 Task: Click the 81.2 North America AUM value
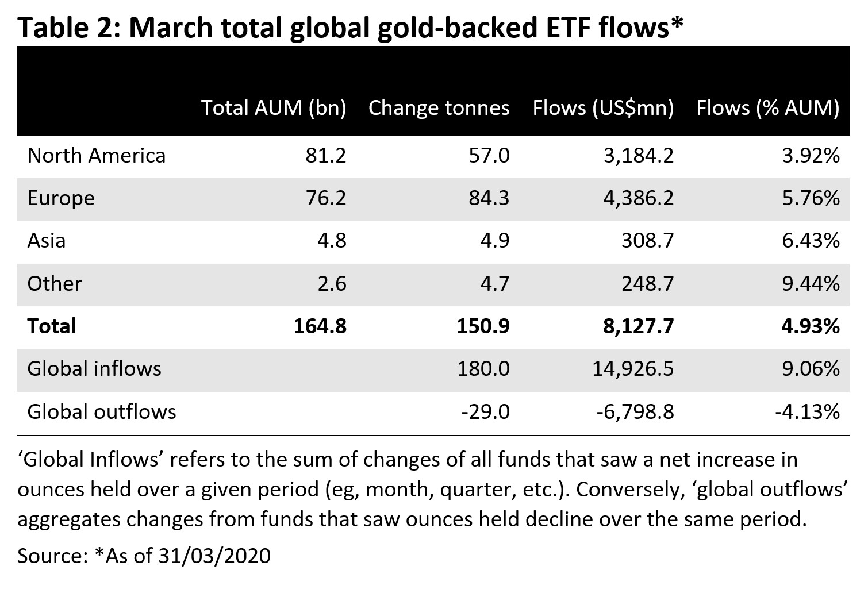pos(326,156)
